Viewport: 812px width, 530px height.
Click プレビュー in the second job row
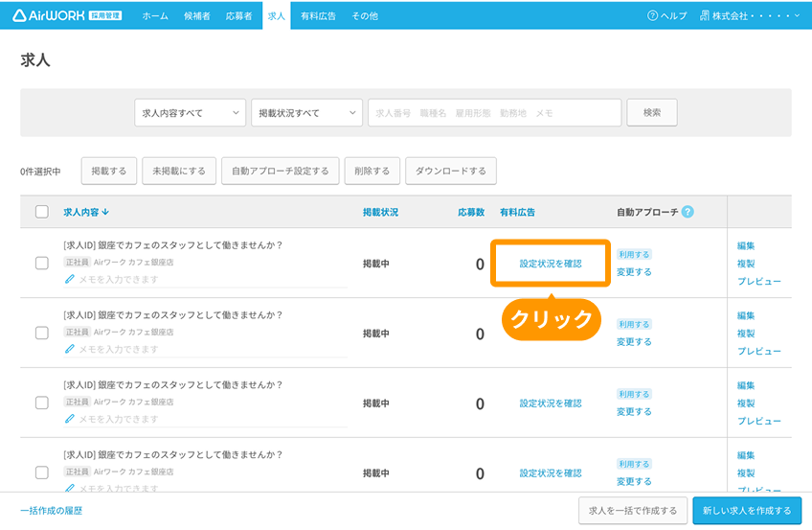(x=759, y=352)
